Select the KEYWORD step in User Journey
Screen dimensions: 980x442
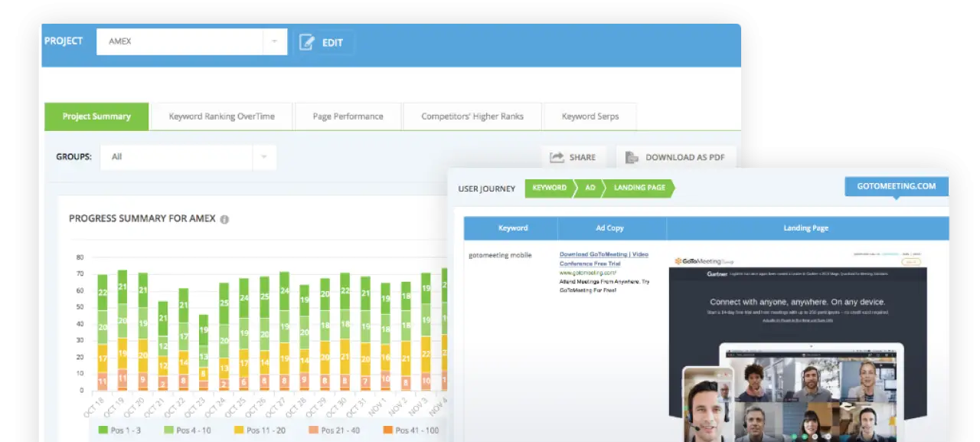(x=550, y=188)
